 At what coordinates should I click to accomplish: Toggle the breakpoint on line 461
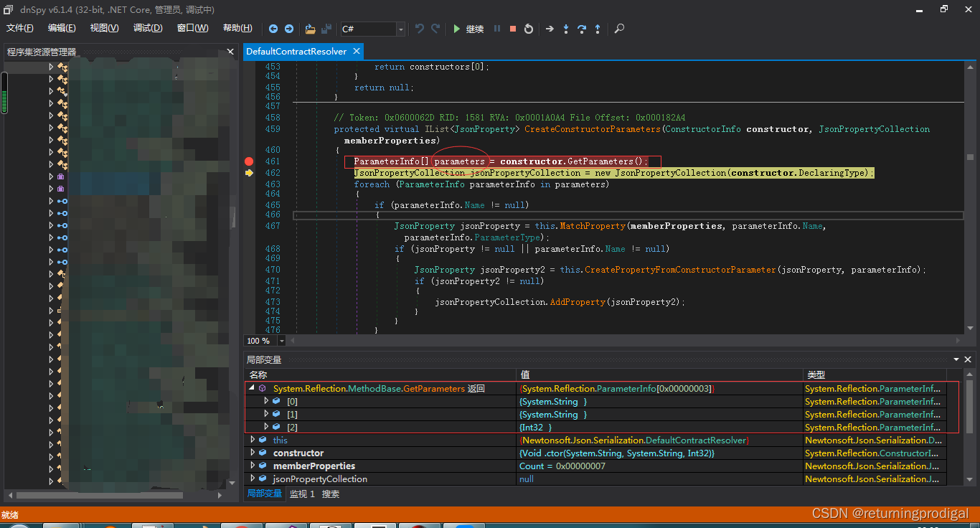249,161
